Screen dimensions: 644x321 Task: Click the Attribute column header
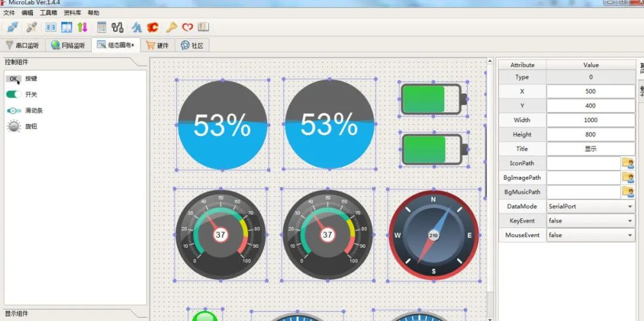coord(522,65)
